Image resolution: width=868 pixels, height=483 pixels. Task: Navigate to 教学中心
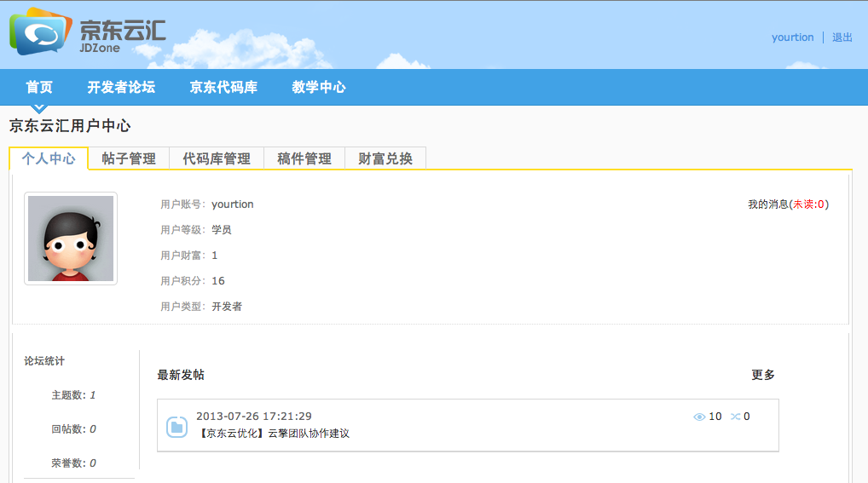point(319,87)
